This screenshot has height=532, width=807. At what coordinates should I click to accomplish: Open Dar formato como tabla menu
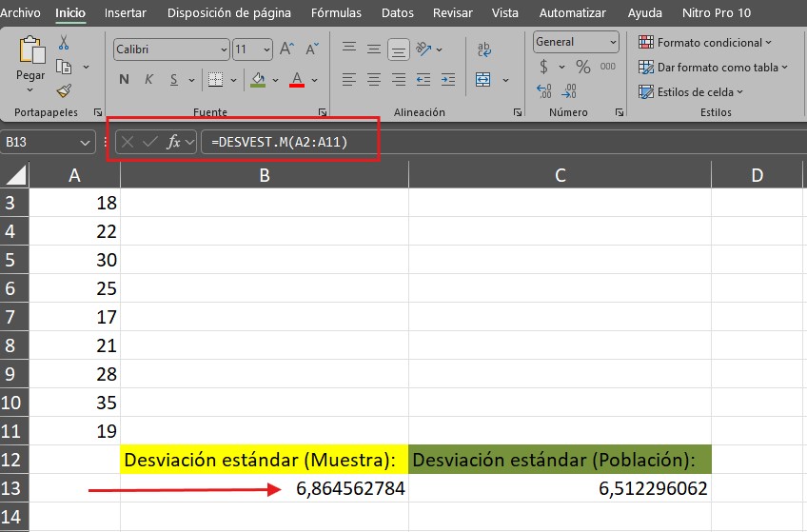pyautogui.click(x=713, y=67)
